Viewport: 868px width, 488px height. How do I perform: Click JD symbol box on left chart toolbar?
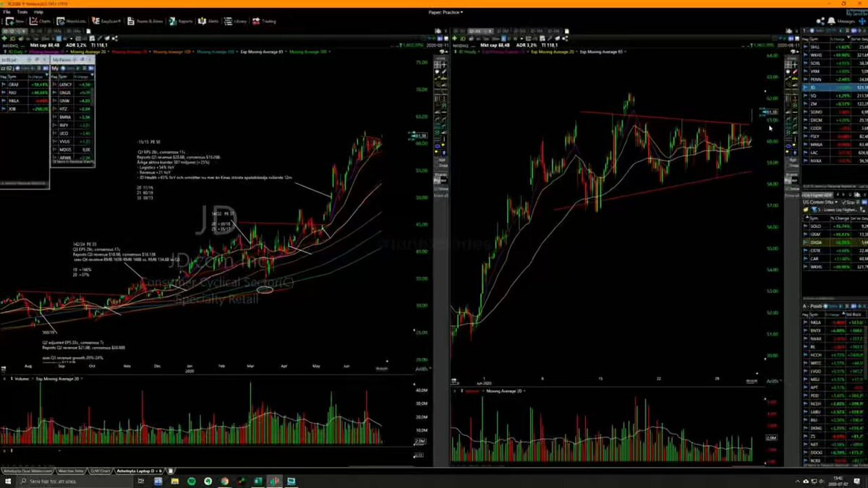click(14, 38)
